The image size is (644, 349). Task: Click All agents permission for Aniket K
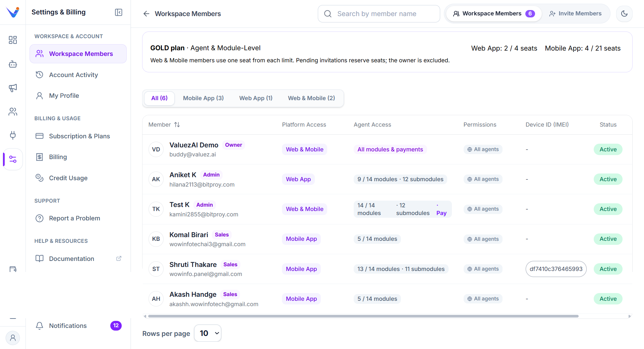click(x=483, y=179)
